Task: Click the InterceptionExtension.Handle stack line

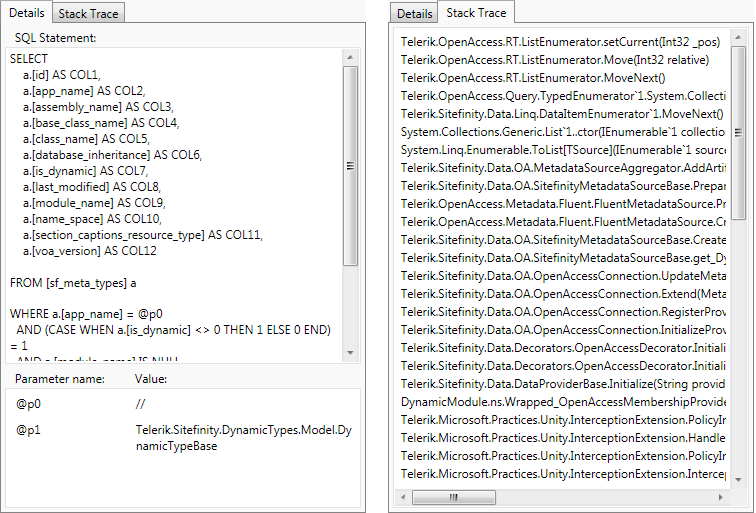Action: [563, 438]
